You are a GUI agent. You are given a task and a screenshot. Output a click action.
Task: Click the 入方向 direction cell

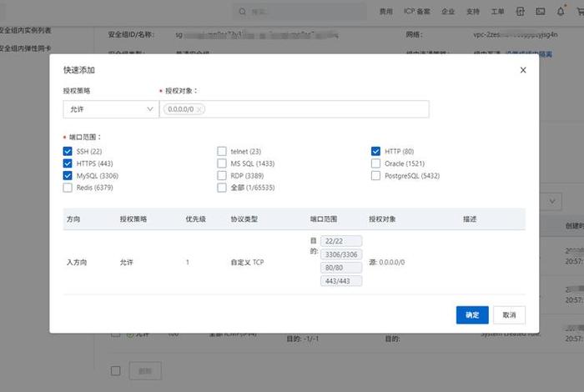tap(77, 263)
